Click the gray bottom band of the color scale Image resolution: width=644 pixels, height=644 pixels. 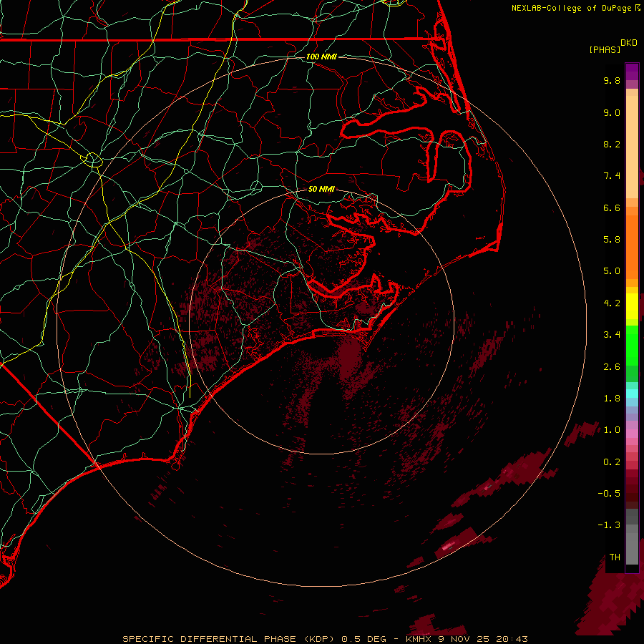[632, 538]
